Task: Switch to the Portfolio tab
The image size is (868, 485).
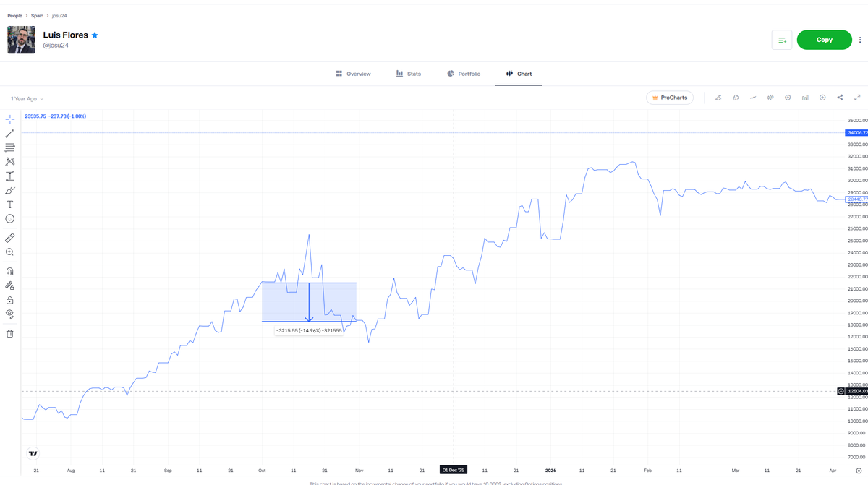Action: [464, 74]
